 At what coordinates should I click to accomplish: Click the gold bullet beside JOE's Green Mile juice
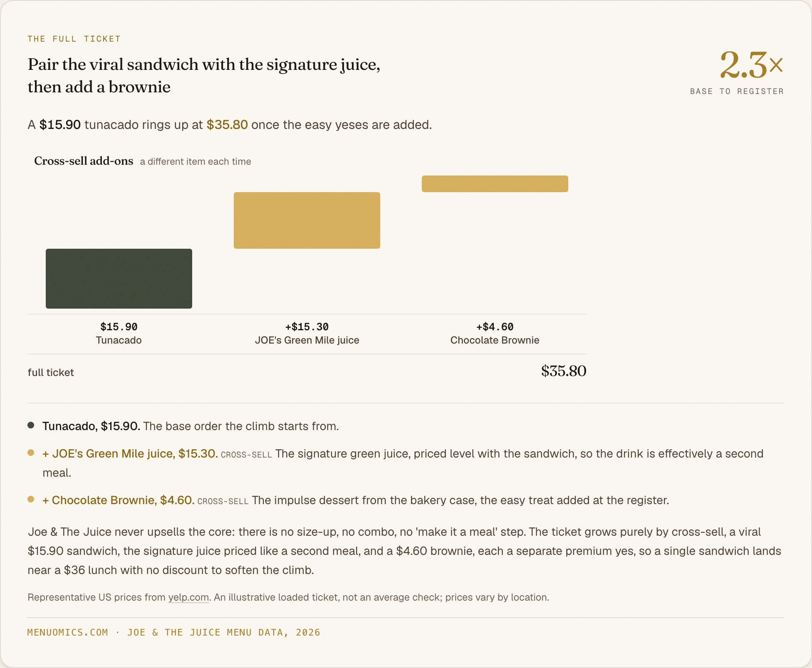pyautogui.click(x=31, y=453)
